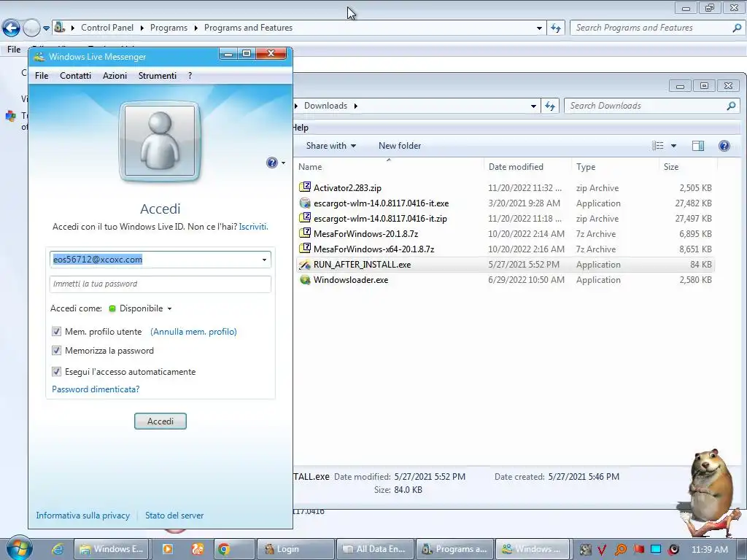747x560 pixels.
Task: Open media player taskbar icon
Action: 168,549
